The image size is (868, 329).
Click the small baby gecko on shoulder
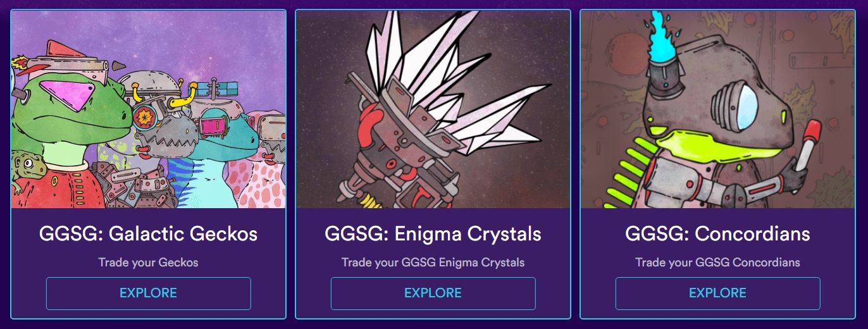click(x=25, y=170)
